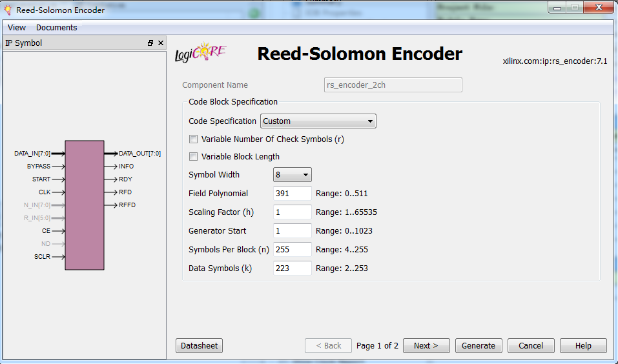Click the Range: 4..255 text
This screenshot has height=364, width=618.
342,249
